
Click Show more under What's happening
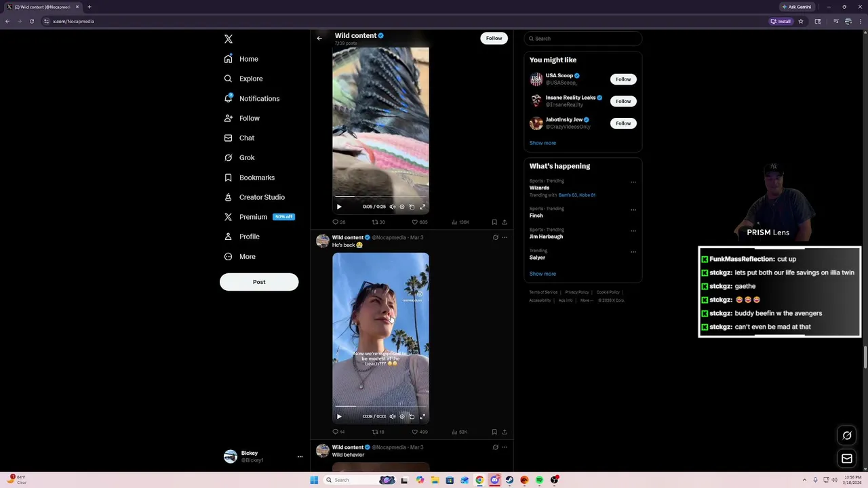click(x=542, y=274)
